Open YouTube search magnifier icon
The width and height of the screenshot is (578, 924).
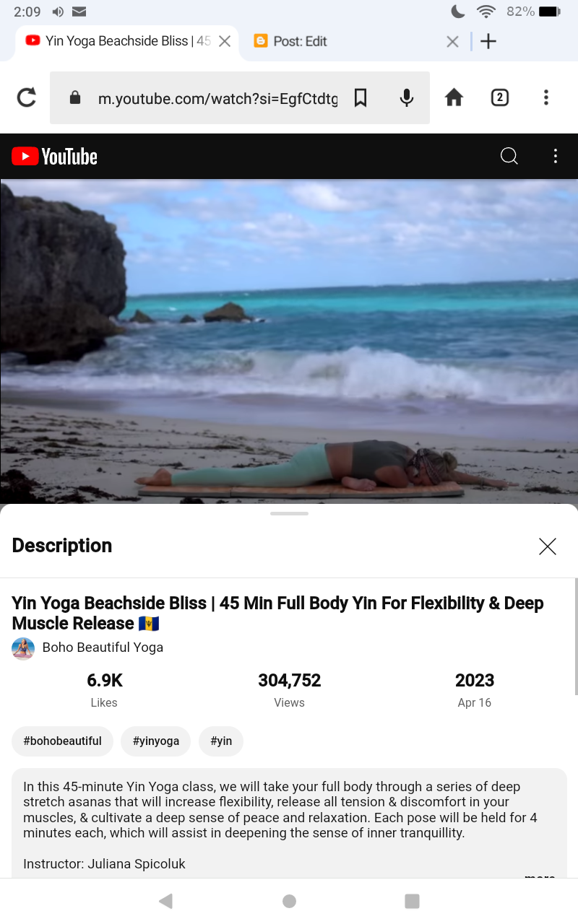click(x=509, y=156)
